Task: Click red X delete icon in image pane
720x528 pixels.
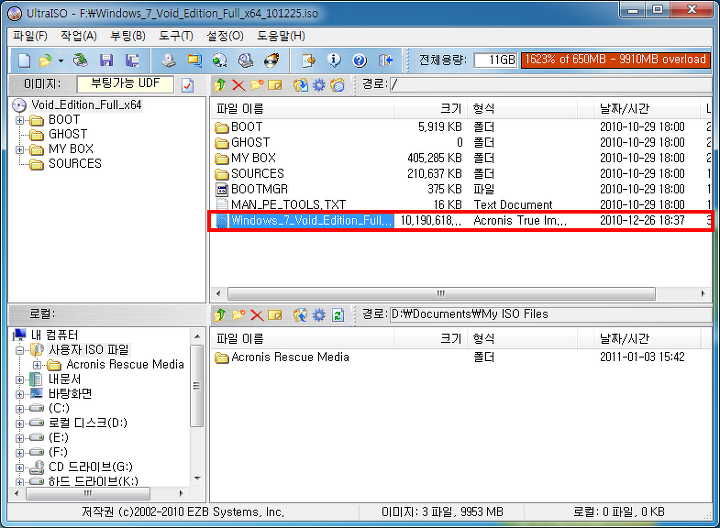Action: coord(238,85)
